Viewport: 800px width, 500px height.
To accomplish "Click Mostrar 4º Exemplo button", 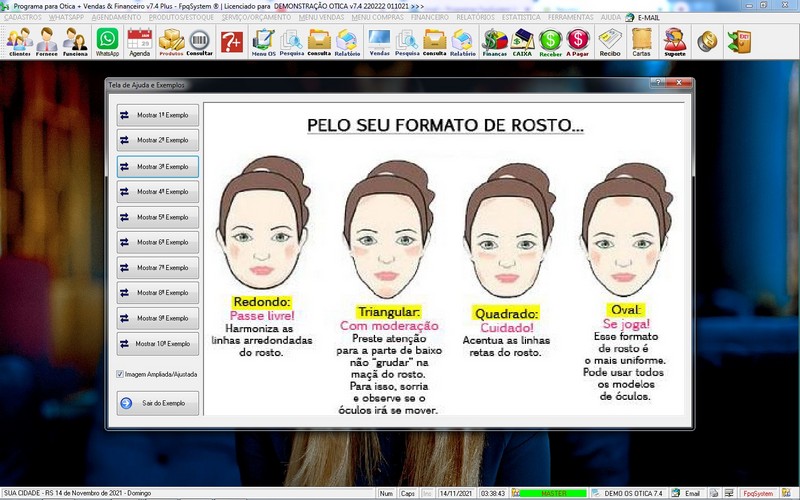I will click(158, 192).
